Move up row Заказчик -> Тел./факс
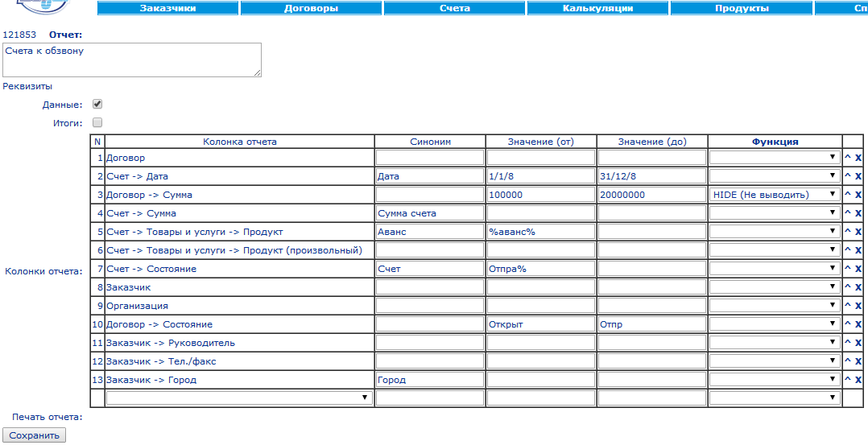 click(847, 361)
